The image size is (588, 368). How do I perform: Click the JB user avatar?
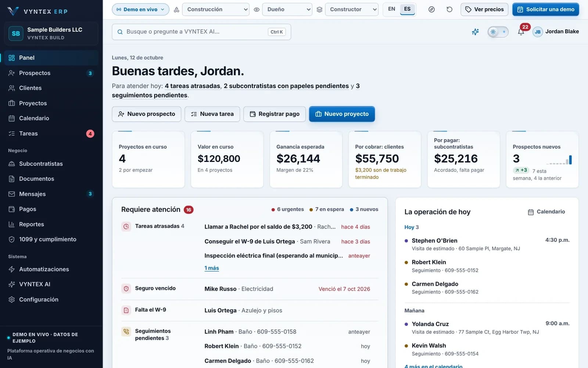coord(538,32)
